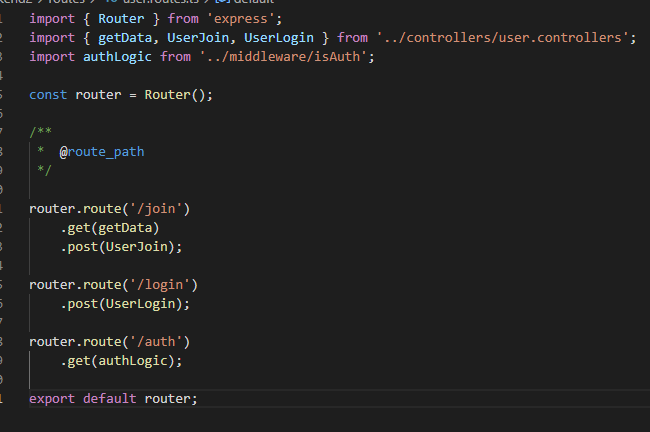
Task: Click the 'express' module string
Action: pos(240,19)
